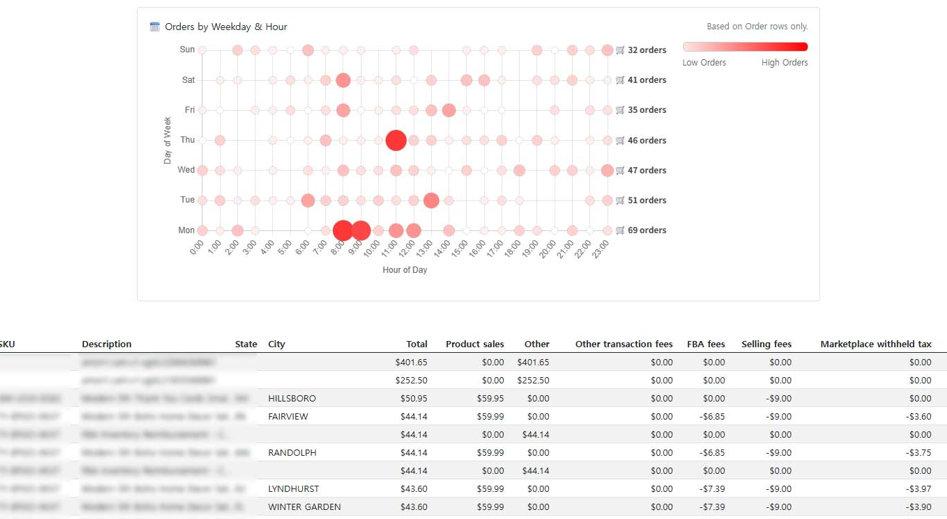
Task: Click the cart icon next to 69 orders
Action: click(620, 231)
